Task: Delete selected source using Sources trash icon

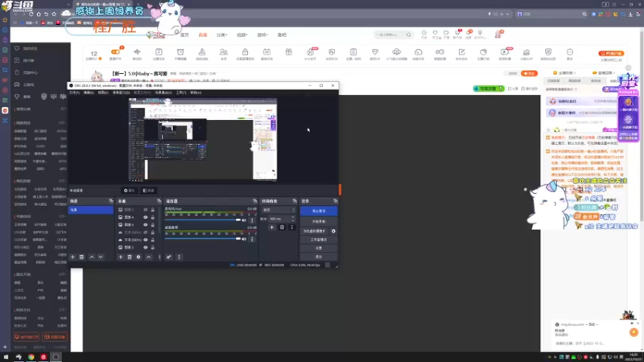Action: pos(130,257)
